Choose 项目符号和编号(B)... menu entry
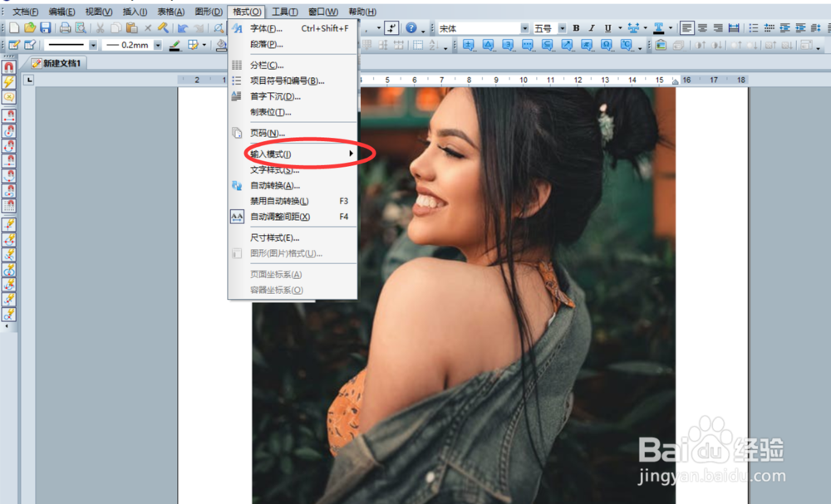 (293, 81)
